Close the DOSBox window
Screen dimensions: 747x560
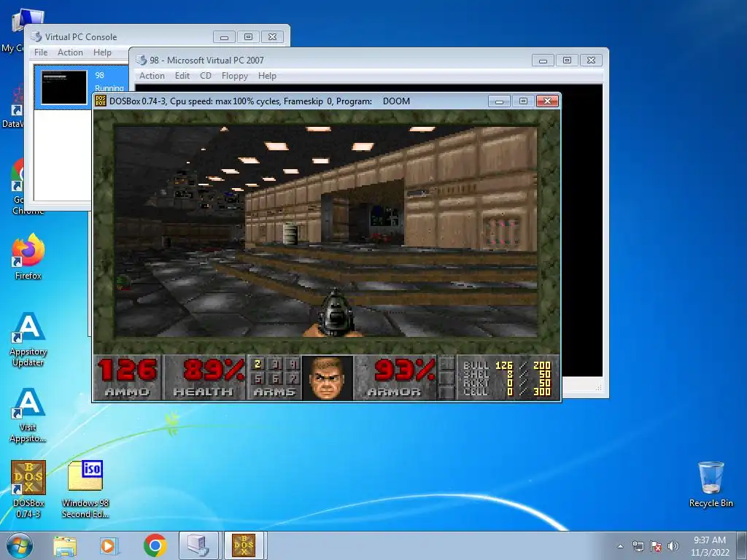click(547, 101)
